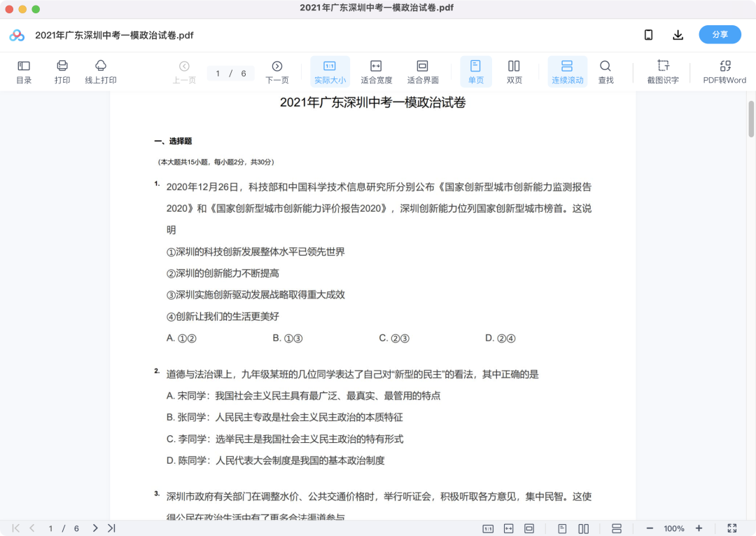Open PDF转Word converter
The height and width of the screenshot is (536, 756).
(724, 72)
